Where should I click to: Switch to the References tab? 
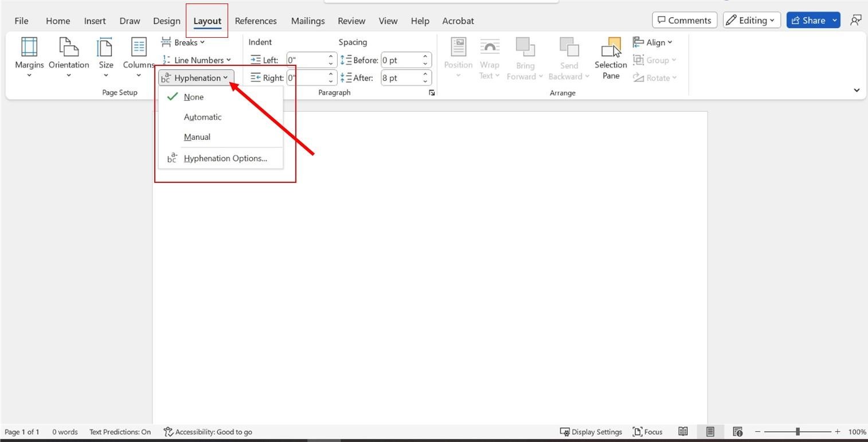click(256, 21)
